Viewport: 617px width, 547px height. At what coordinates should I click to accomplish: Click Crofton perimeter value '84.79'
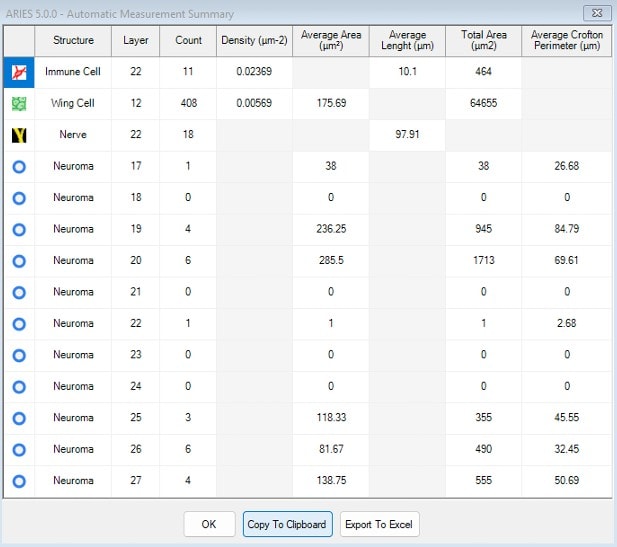pyautogui.click(x=567, y=229)
